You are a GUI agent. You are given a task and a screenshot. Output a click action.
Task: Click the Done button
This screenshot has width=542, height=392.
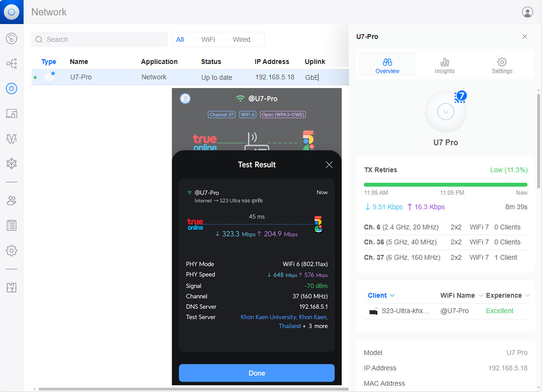(257, 373)
